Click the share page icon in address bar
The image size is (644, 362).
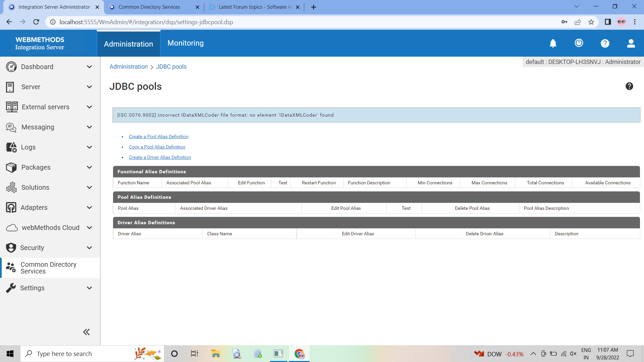(x=578, y=22)
